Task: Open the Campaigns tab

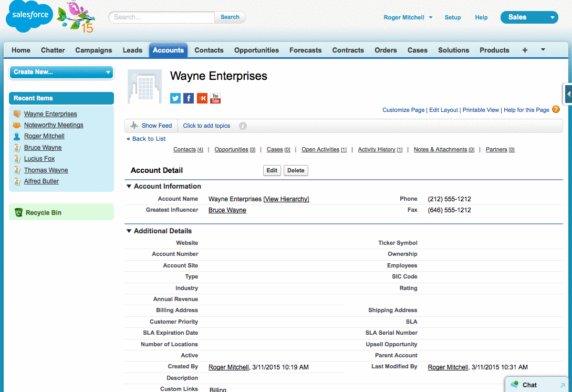Action: point(93,50)
